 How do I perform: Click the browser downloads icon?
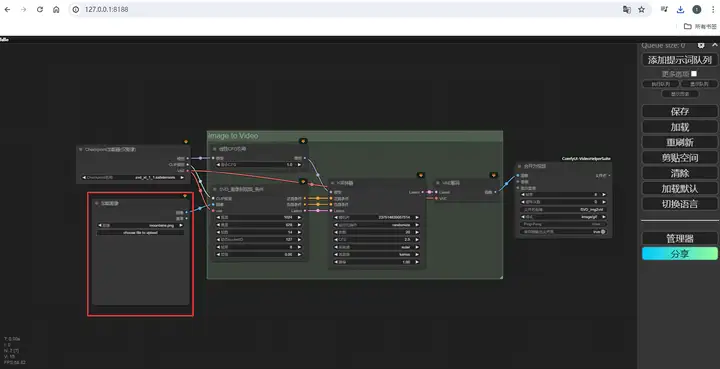click(x=681, y=10)
